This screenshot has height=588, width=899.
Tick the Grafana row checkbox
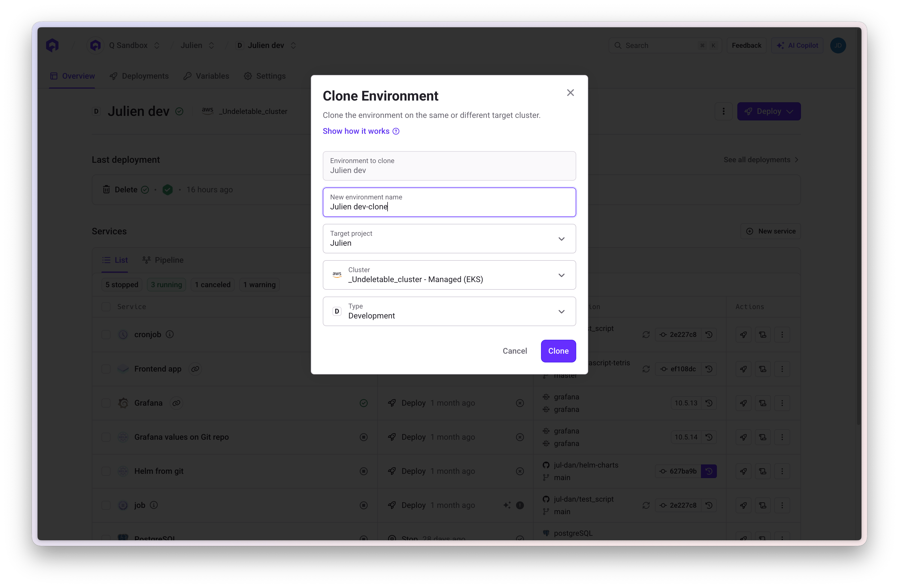106,403
